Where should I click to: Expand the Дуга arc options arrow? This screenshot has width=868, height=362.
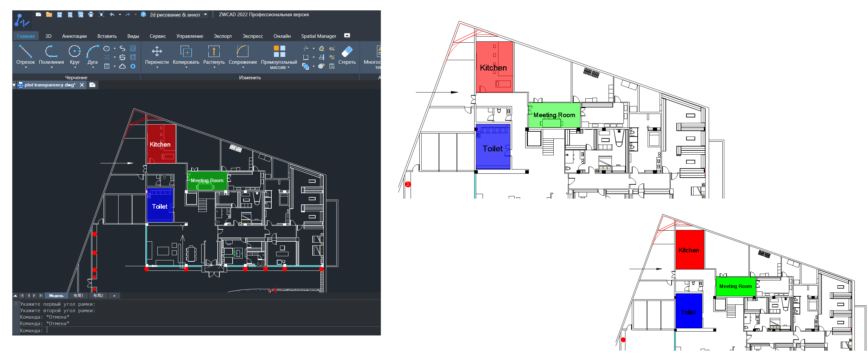pos(93,68)
